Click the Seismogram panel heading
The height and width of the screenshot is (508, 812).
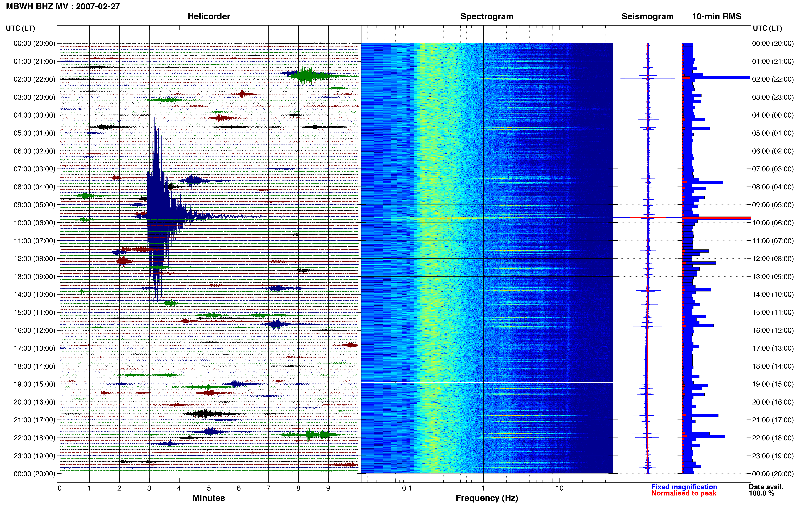(x=648, y=16)
